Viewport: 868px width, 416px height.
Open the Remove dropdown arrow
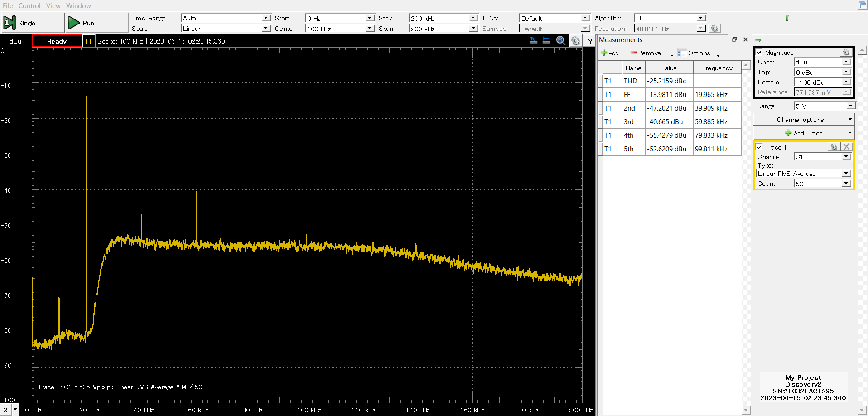pyautogui.click(x=672, y=55)
